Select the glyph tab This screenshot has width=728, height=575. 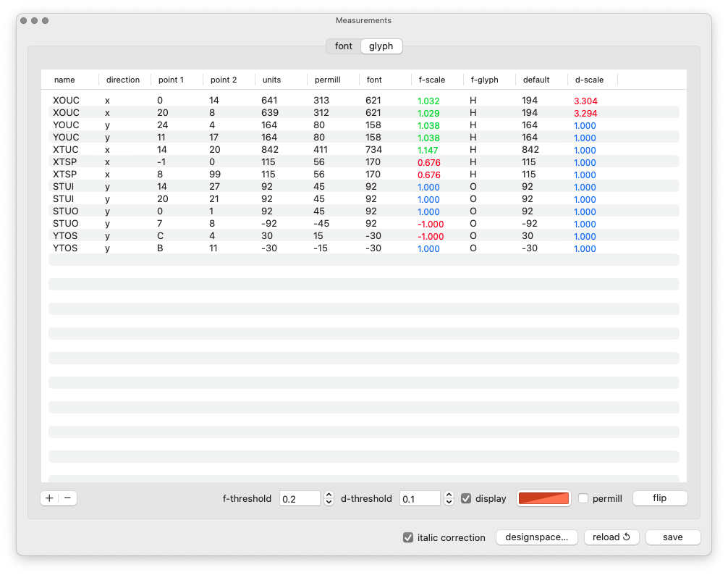(381, 46)
